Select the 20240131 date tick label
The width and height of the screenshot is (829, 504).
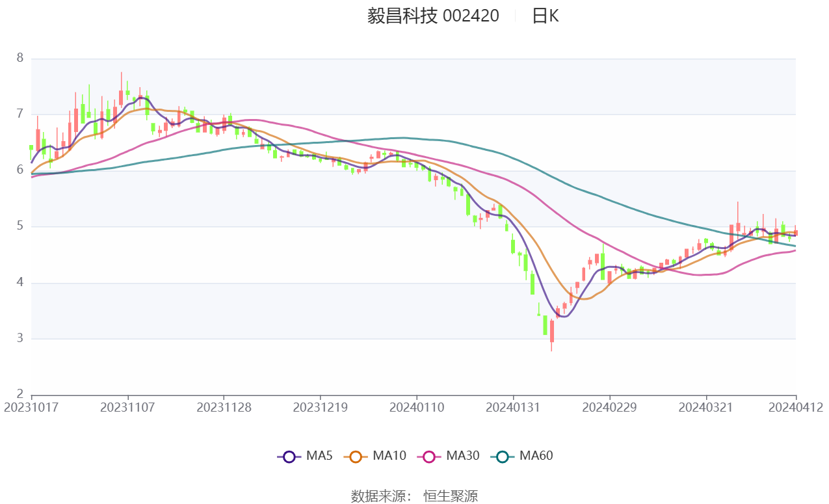point(513,408)
